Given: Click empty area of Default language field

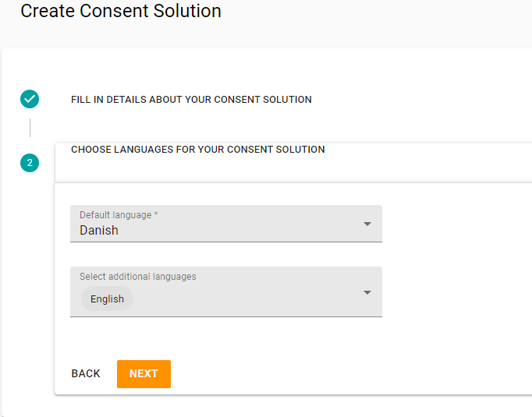Looking at the screenshot, I should (237, 229).
